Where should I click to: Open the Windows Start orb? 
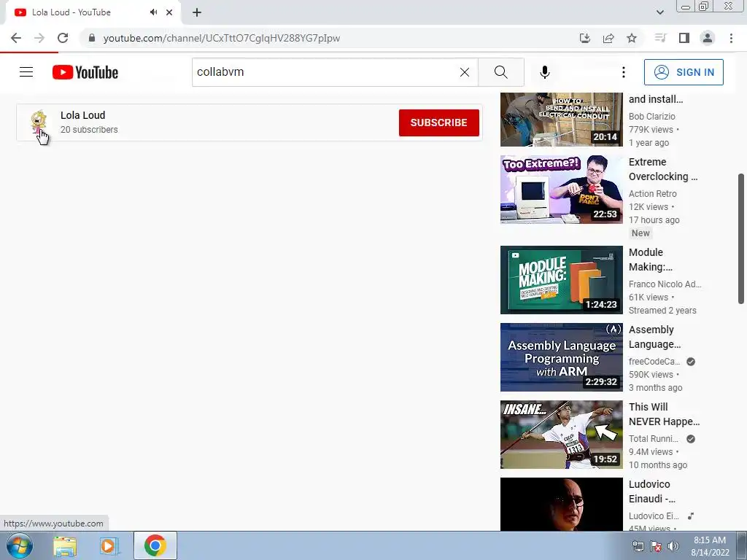[20, 545]
